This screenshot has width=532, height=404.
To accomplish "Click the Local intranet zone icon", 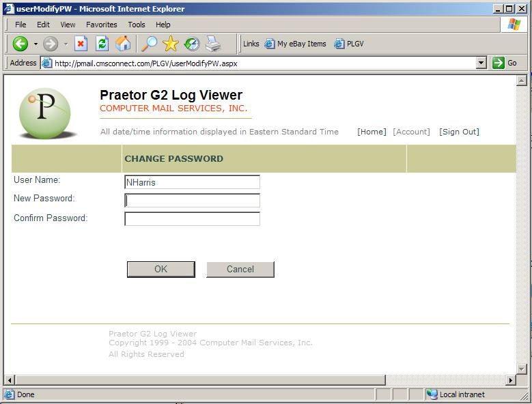I will pyautogui.click(x=432, y=394).
